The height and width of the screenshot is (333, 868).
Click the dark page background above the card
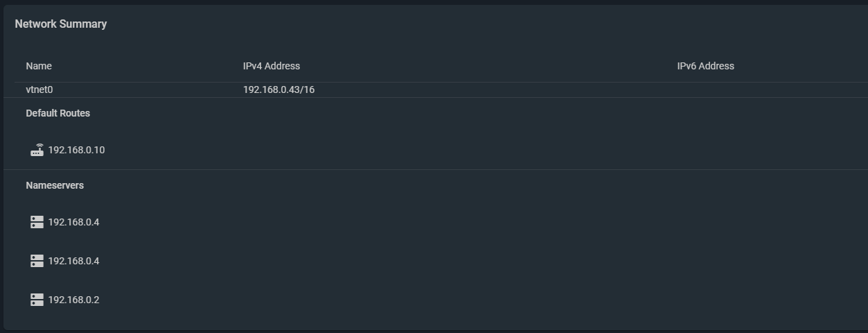tap(434, 2)
